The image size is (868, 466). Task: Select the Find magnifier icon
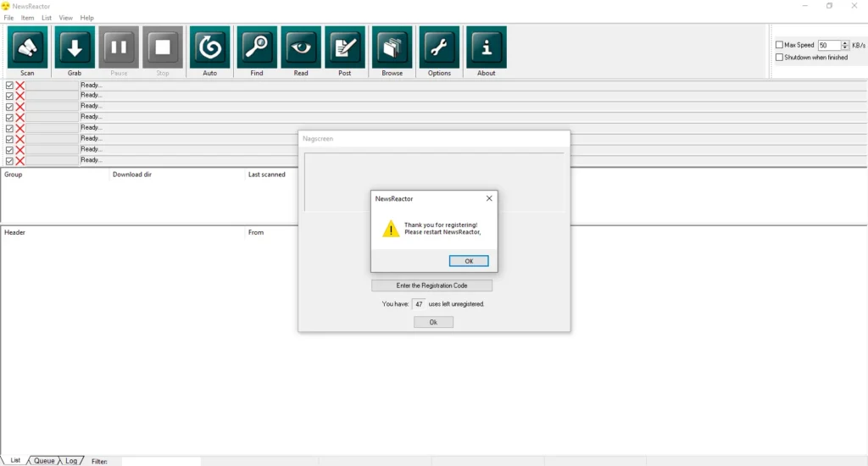coord(257,47)
